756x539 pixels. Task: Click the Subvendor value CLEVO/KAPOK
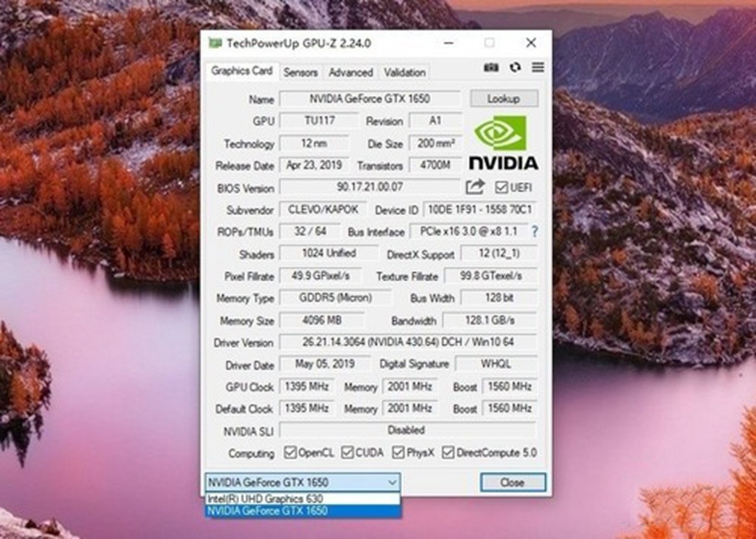coord(323,210)
